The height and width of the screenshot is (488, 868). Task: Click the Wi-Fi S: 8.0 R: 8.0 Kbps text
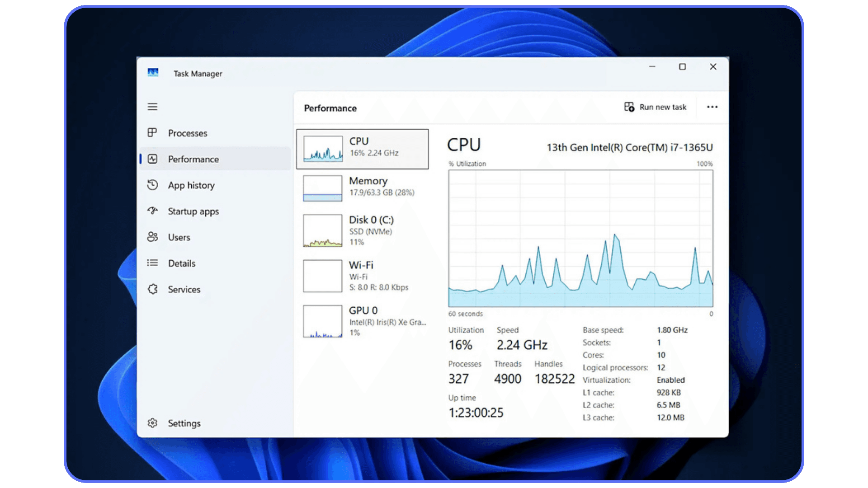379,287
